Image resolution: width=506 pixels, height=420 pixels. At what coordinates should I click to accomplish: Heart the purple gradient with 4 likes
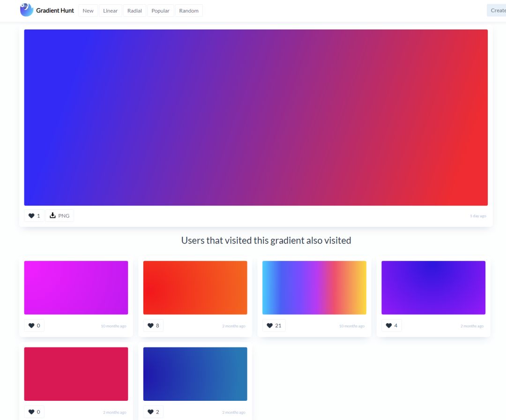(x=391, y=326)
